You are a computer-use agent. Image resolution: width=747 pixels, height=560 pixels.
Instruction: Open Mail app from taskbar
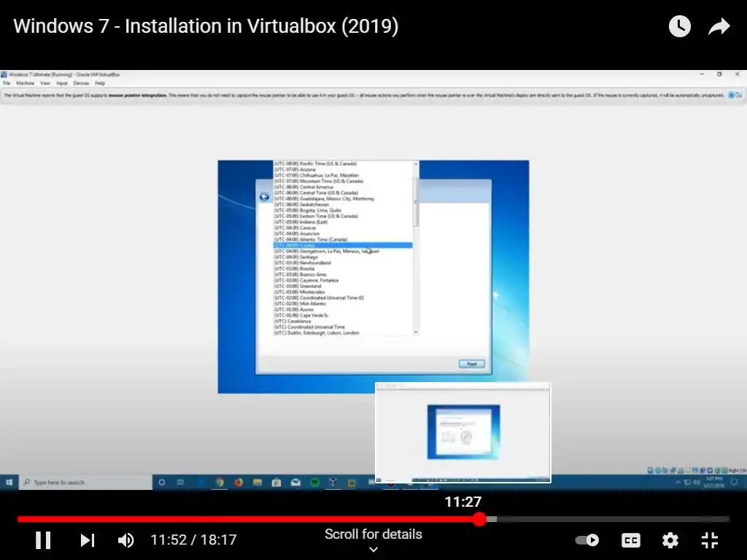295,483
